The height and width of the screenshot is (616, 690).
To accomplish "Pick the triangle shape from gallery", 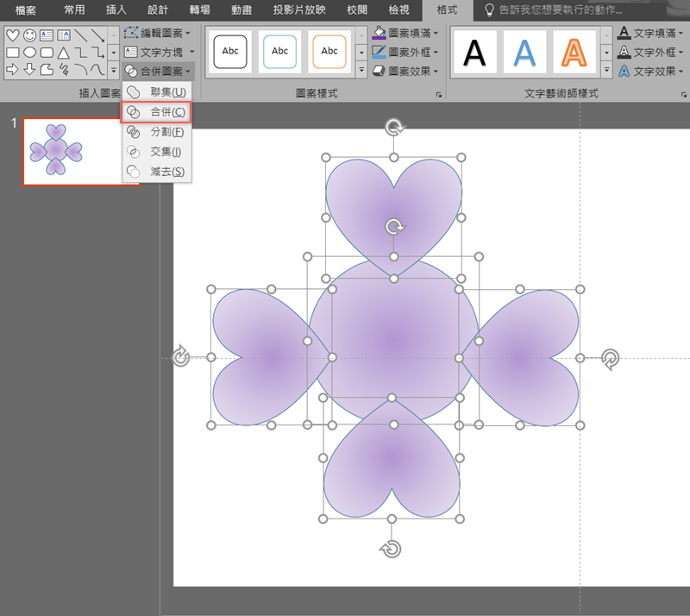I will (x=63, y=53).
